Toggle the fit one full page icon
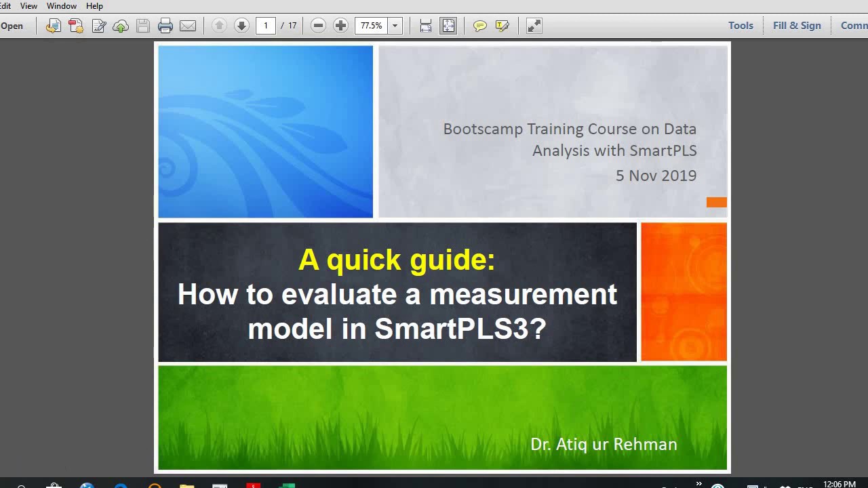868x488 pixels. point(448,26)
